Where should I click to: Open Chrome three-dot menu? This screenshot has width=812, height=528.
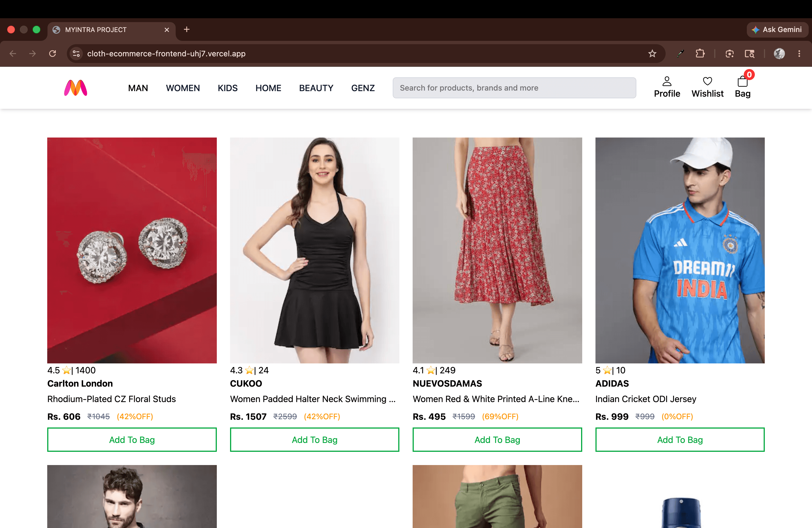799,54
